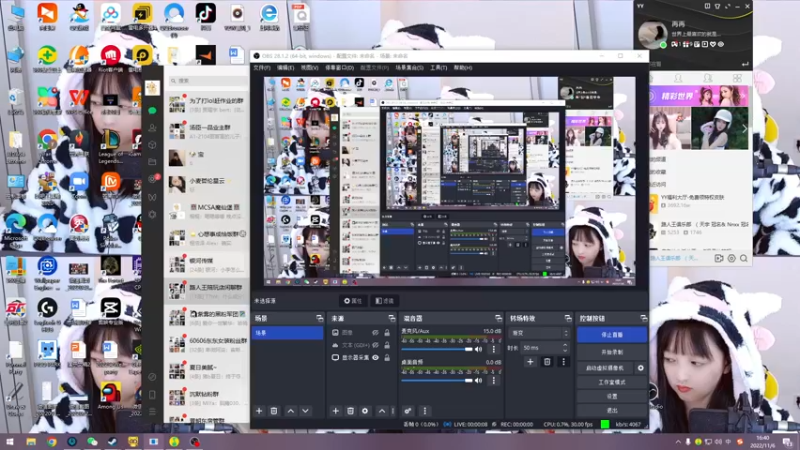
Task: Launch TikTok desktop shortcut
Action: coord(205,16)
